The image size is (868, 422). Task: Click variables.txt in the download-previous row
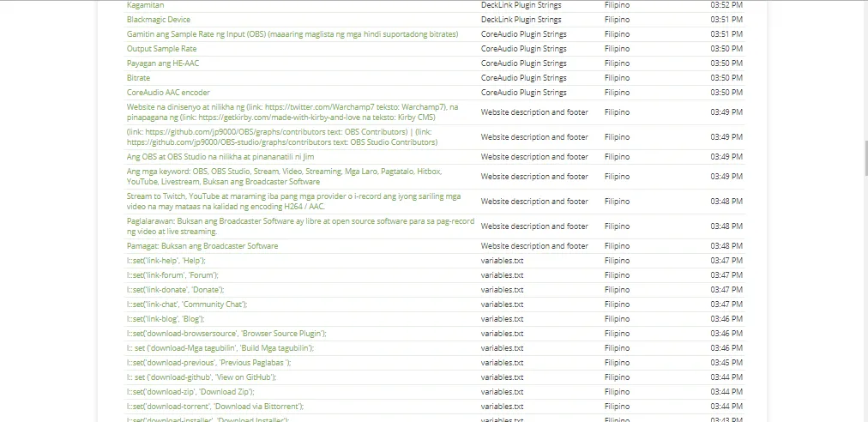click(x=502, y=363)
